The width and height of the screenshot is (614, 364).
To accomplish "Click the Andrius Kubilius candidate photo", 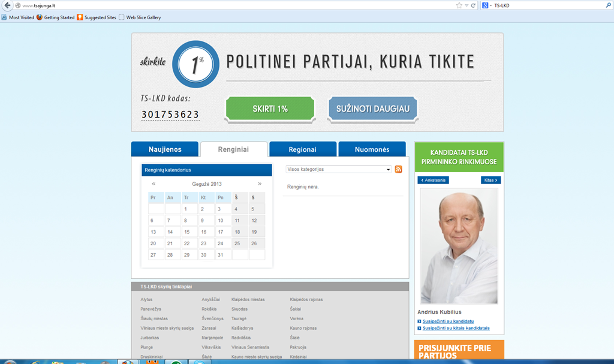I will (459, 246).
